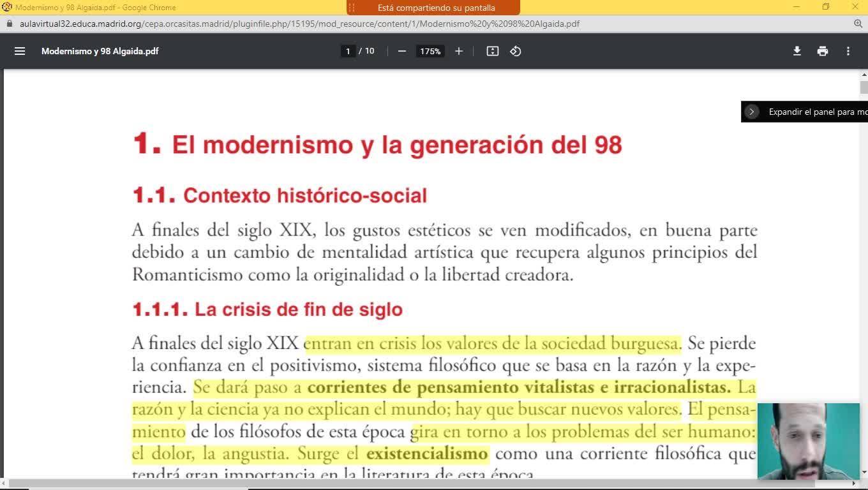Close the Chrome window
Image resolution: width=868 pixels, height=490 pixels.
point(855,7)
